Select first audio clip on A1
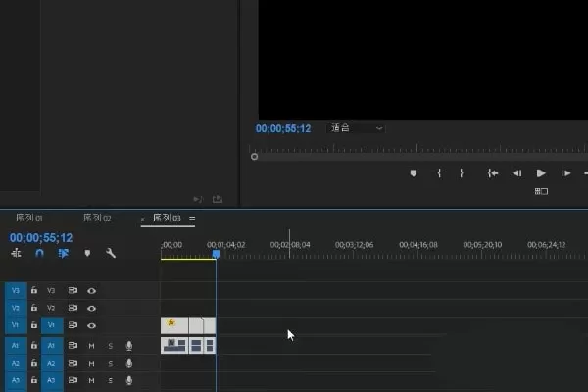The width and height of the screenshot is (588, 392). click(174, 346)
